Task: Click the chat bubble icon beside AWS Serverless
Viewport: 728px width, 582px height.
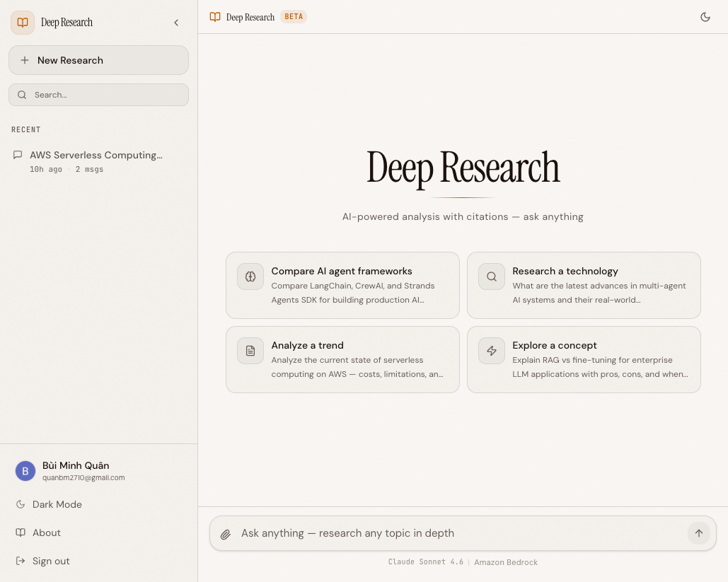Action: pos(18,155)
